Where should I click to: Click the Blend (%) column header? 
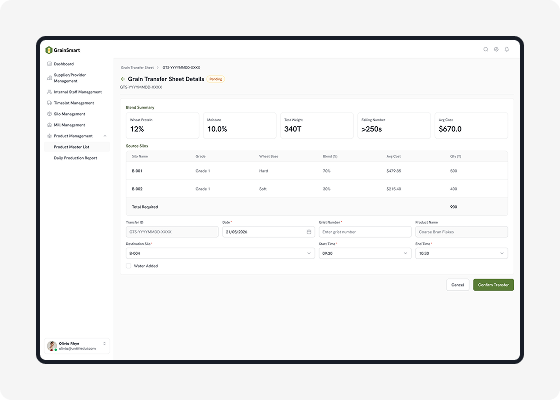(330, 157)
